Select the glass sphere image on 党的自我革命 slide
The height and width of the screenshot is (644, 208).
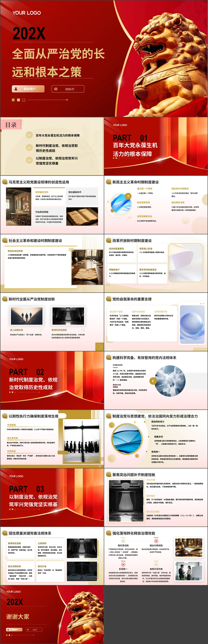coord(192,324)
